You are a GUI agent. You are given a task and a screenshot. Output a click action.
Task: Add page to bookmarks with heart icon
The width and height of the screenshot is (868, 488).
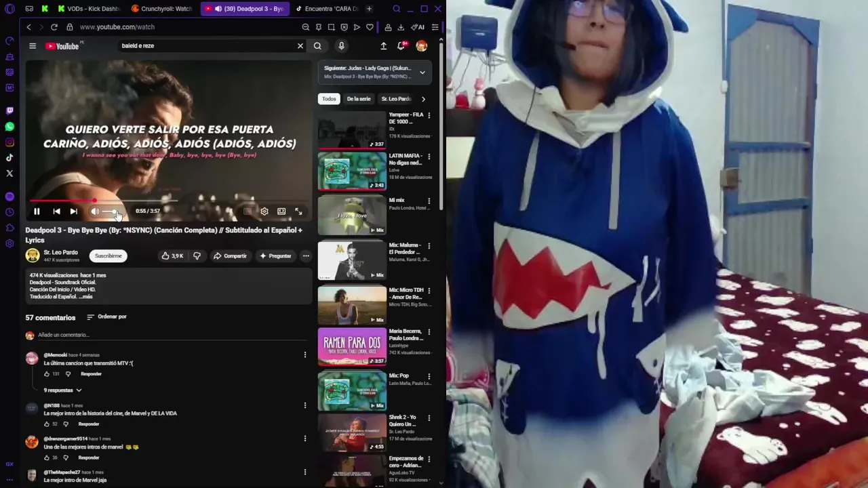point(370,27)
